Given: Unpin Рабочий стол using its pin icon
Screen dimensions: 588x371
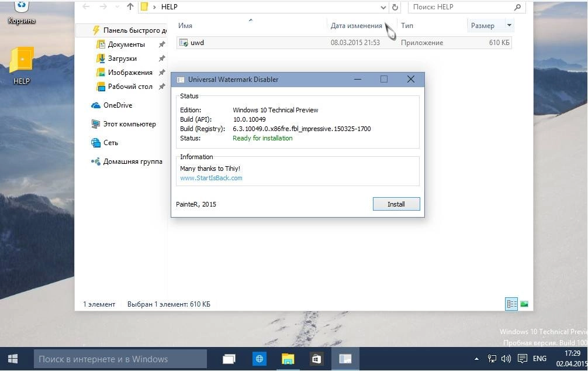Looking at the screenshot, I should 162,87.
